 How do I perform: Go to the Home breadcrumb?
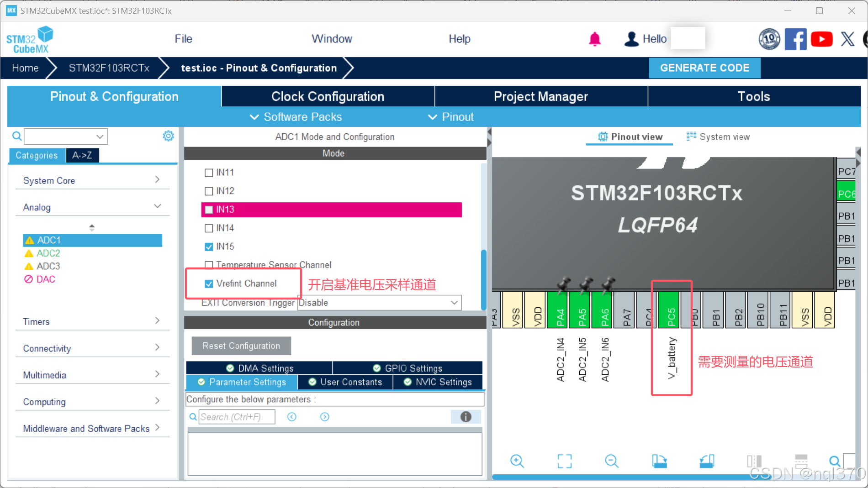click(25, 68)
